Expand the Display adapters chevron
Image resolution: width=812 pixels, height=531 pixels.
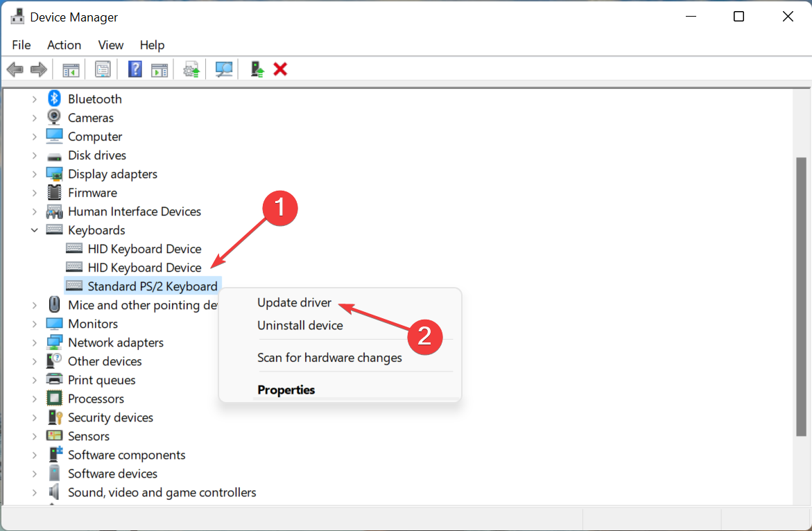(x=34, y=174)
